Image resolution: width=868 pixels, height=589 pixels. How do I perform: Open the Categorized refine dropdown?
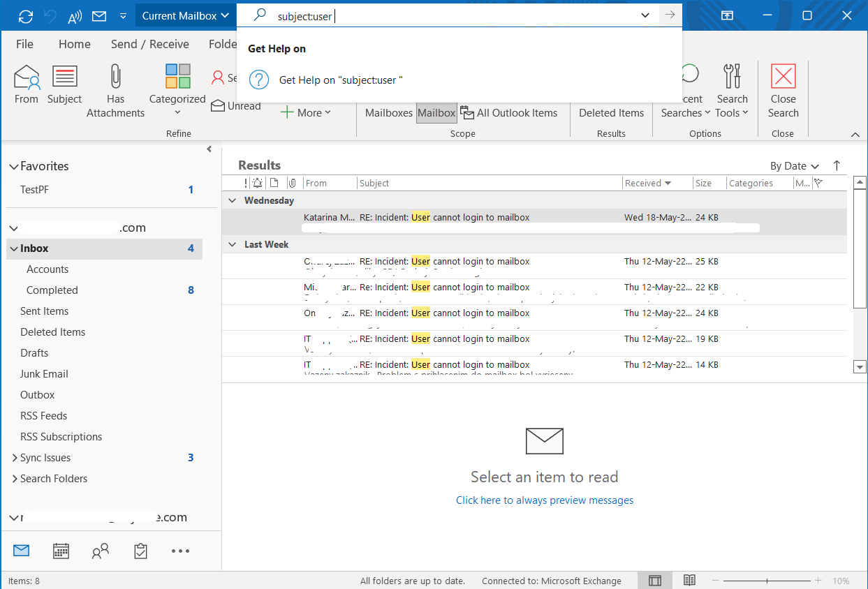pyautogui.click(x=177, y=91)
